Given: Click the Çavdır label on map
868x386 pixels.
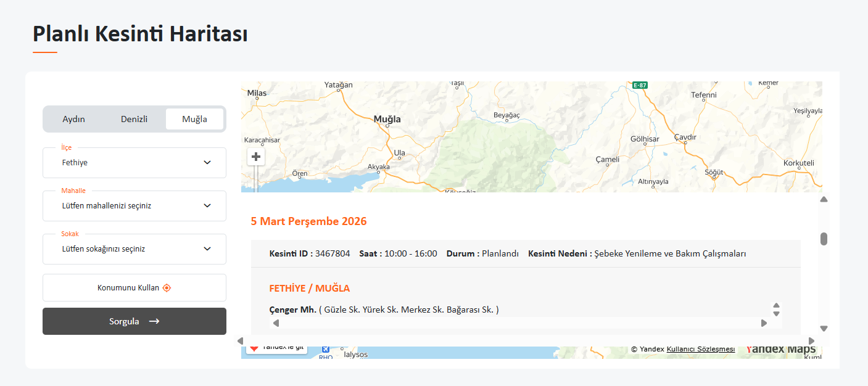Looking at the screenshot, I should (685, 137).
